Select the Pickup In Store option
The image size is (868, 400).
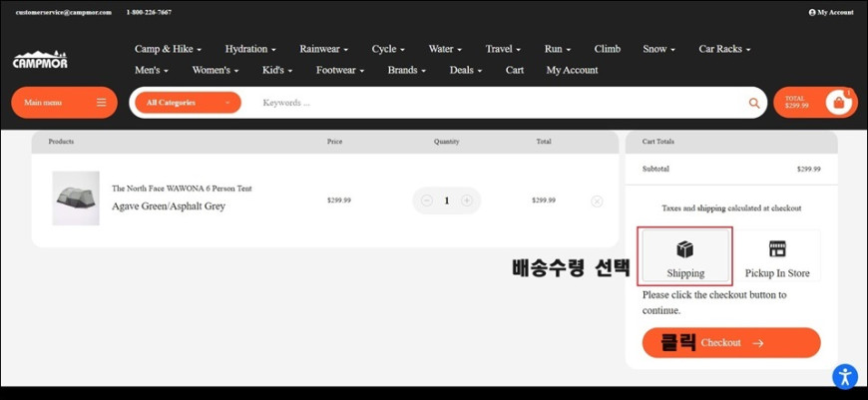[777, 256]
